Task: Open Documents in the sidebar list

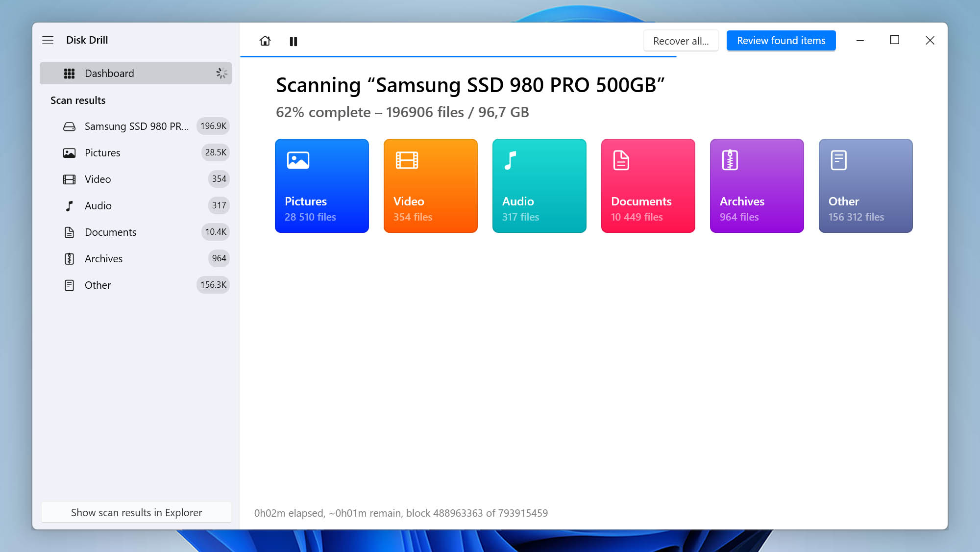Action: (x=136, y=232)
